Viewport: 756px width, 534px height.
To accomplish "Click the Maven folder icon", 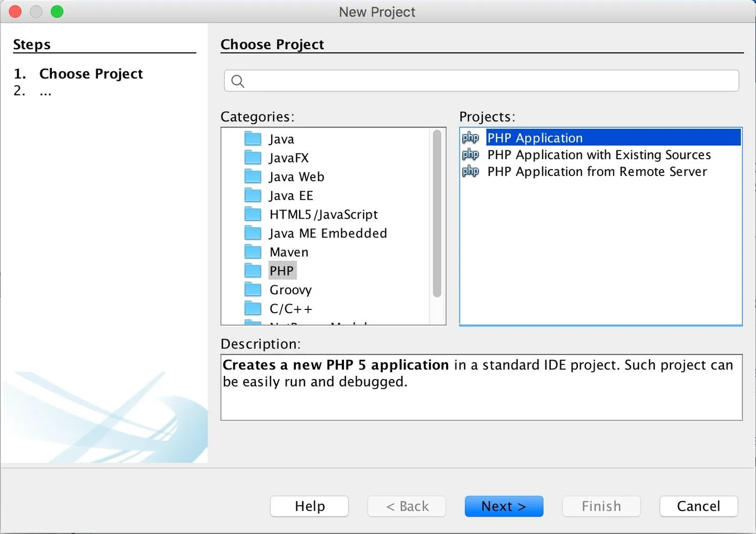I will (253, 252).
